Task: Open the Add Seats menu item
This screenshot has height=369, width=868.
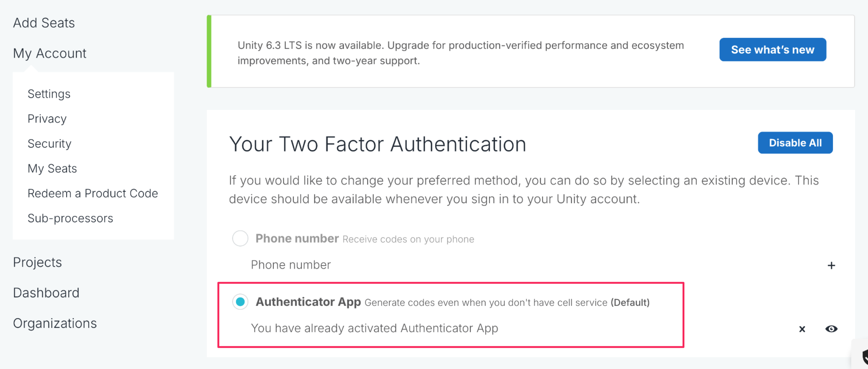Action: (x=44, y=23)
